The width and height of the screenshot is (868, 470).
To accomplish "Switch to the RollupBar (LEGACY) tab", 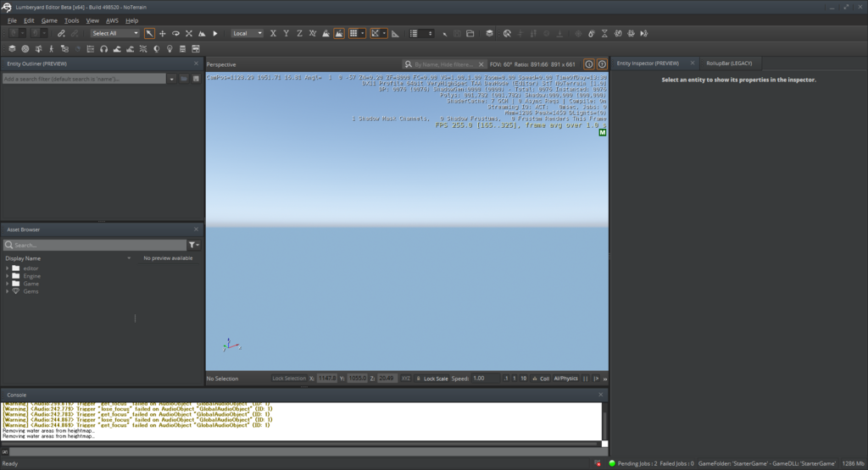I will tap(729, 63).
